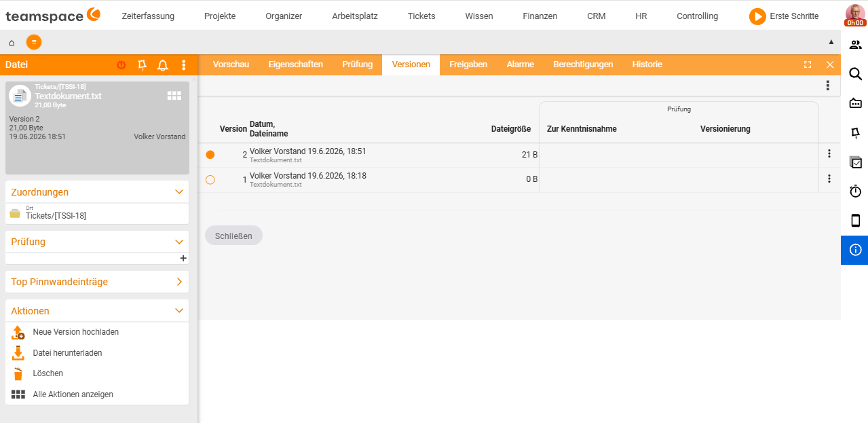Click the Neue Version hochladen upload icon
The image size is (868, 423).
18,332
